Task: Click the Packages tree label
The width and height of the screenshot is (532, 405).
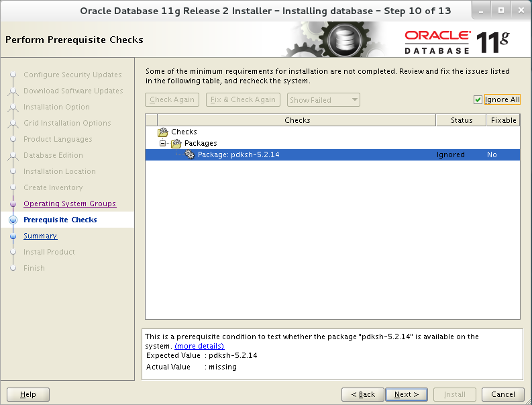Action: click(x=201, y=143)
